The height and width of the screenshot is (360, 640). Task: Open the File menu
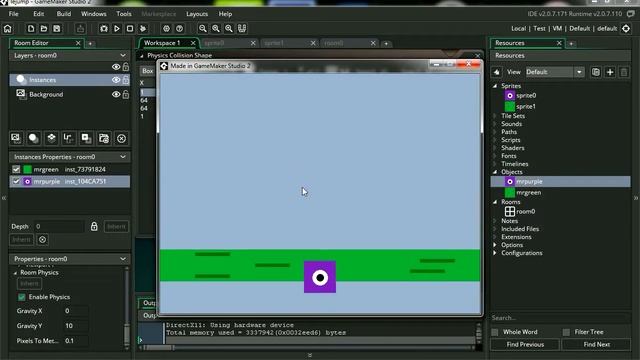(13, 14)
